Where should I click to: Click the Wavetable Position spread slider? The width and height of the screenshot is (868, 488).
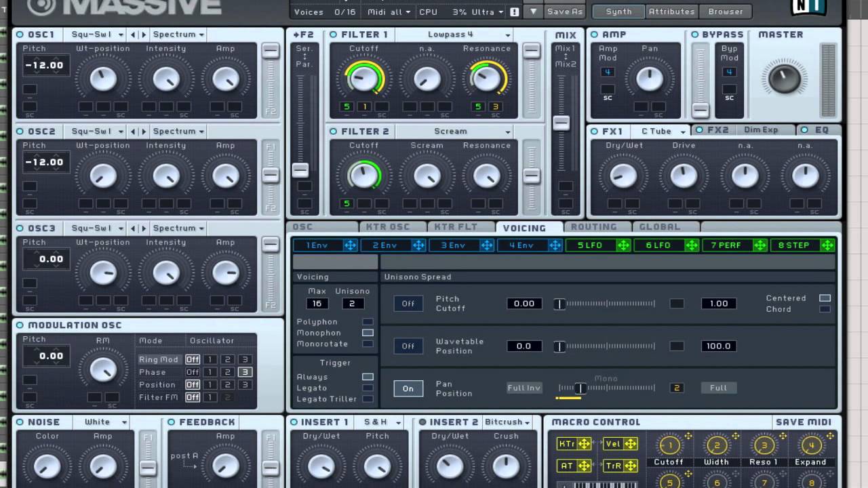[605, 346]
